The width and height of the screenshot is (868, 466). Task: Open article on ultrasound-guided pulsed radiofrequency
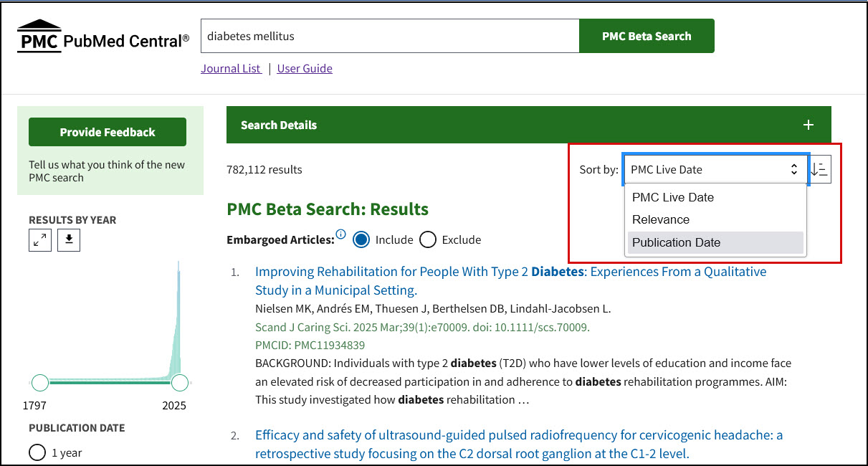coord(519,444)
